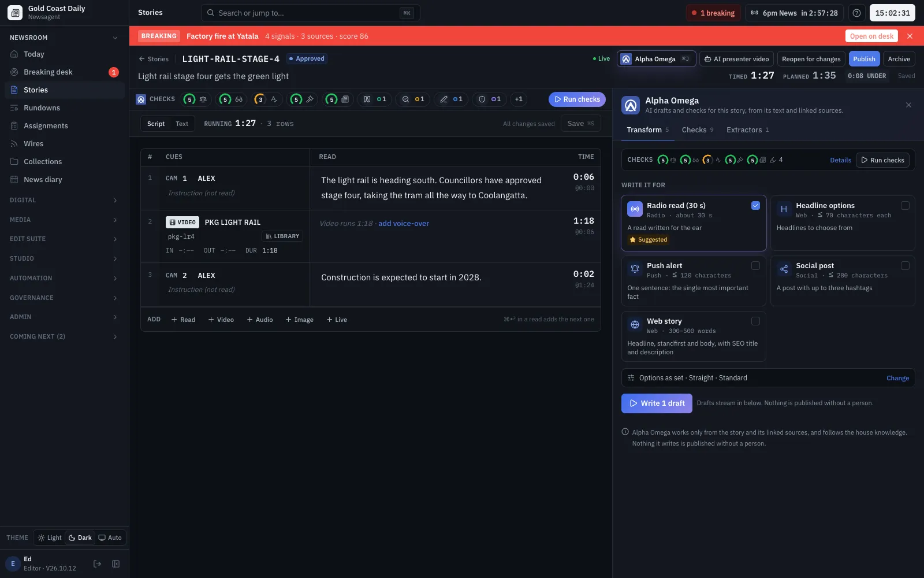Check the Headline options box
Viewport: 924px width, 578px height.
(905, 205)
